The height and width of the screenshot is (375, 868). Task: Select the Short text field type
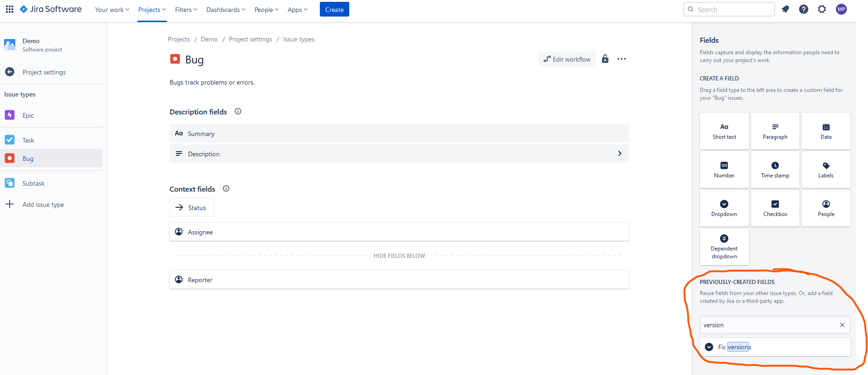pos(724,131)
